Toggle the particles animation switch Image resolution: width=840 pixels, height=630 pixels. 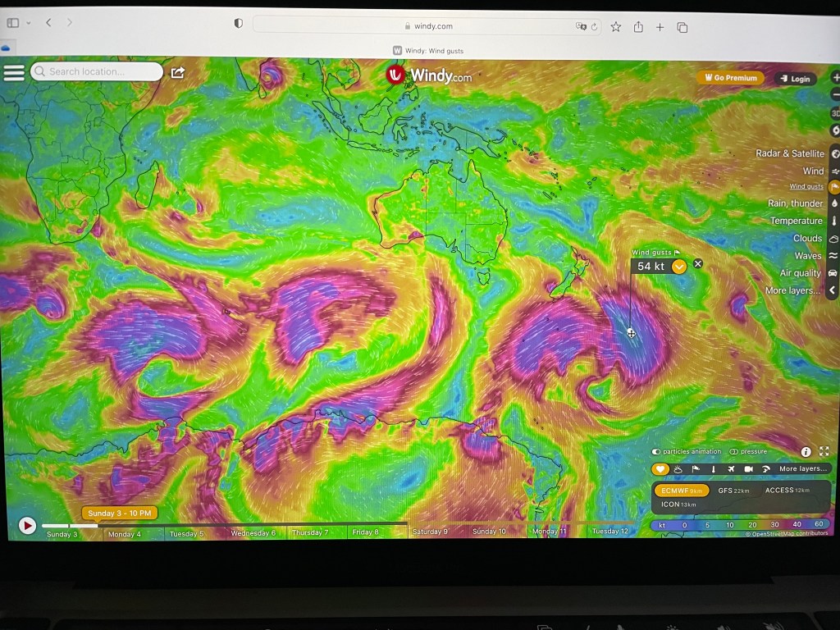(x=656, y=452)
